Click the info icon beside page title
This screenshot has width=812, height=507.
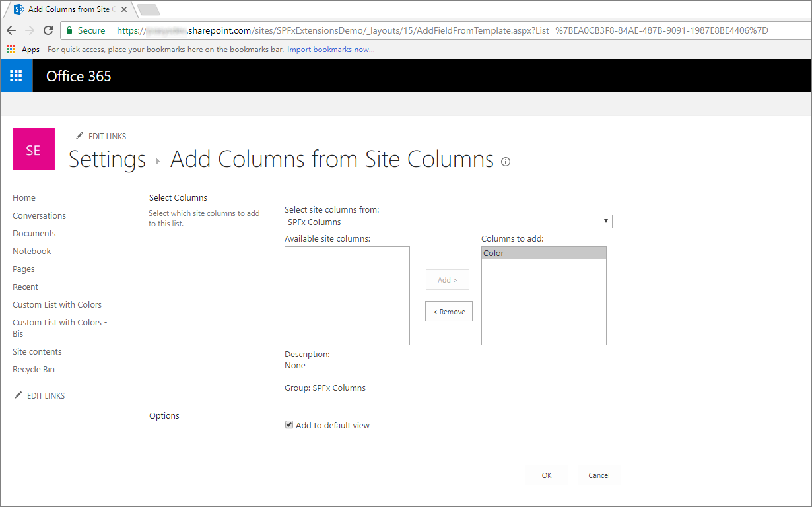[x=506, y=162]
